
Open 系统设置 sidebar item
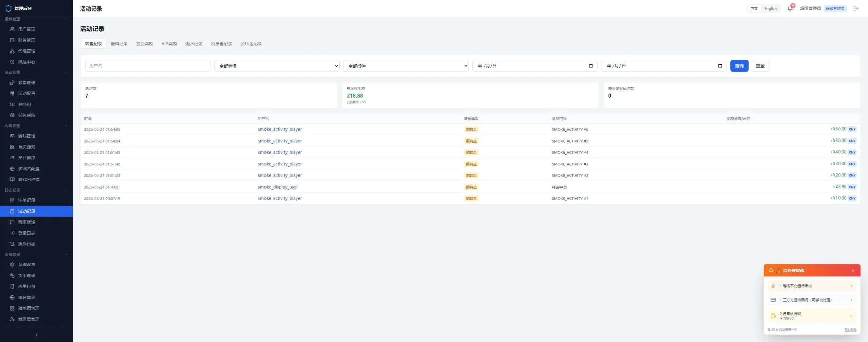pos(36,264)
